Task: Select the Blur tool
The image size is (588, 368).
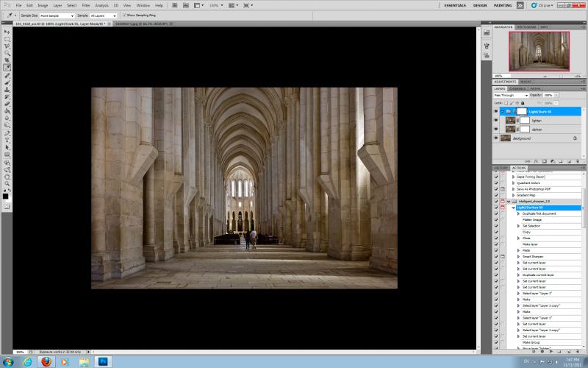Action: pos(7,118)
